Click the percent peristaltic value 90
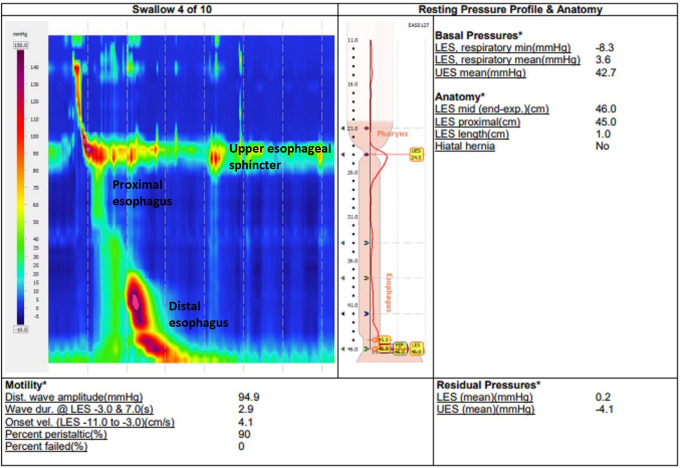This screenshot has width=681, height=468. [x=244, y=434]
